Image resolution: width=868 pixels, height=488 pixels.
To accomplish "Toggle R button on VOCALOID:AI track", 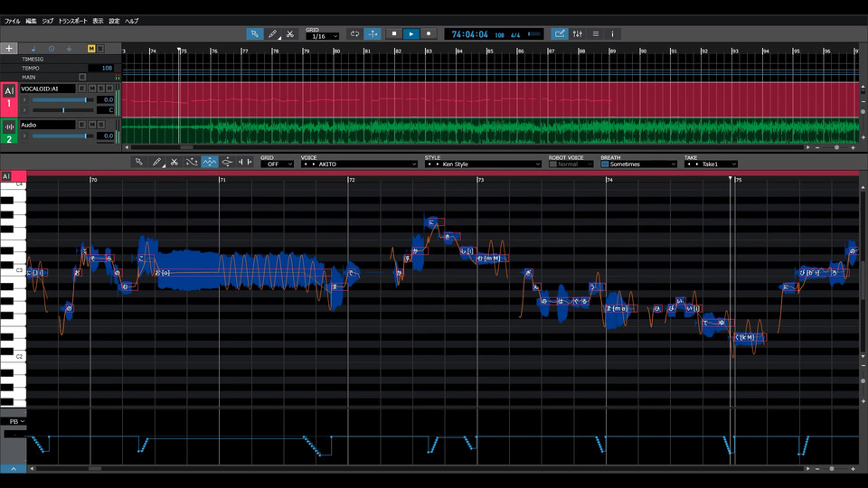I will click(109, 89).
